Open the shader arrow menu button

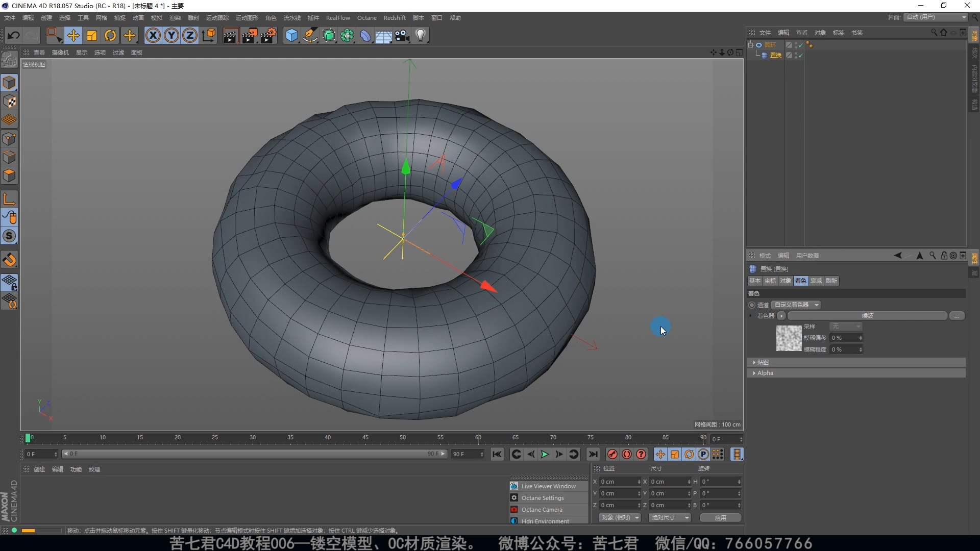pyautogui.click(x=781, y=316)
